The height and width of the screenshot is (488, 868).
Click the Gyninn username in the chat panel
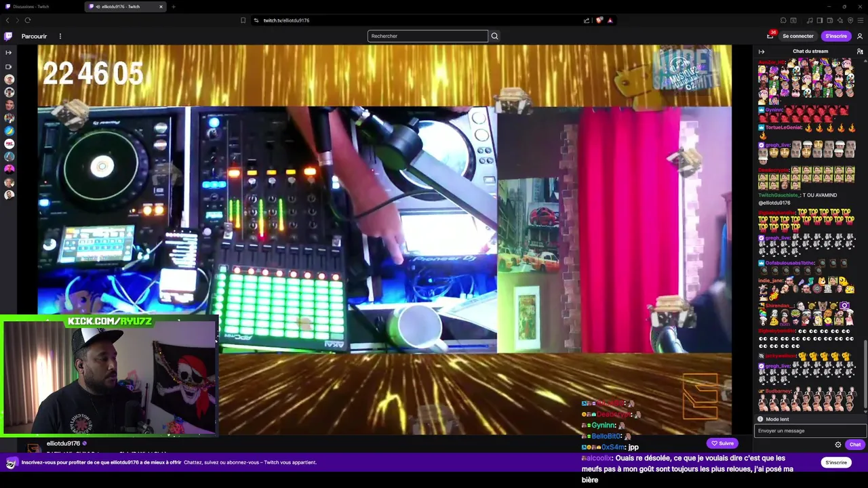[774, 110]
